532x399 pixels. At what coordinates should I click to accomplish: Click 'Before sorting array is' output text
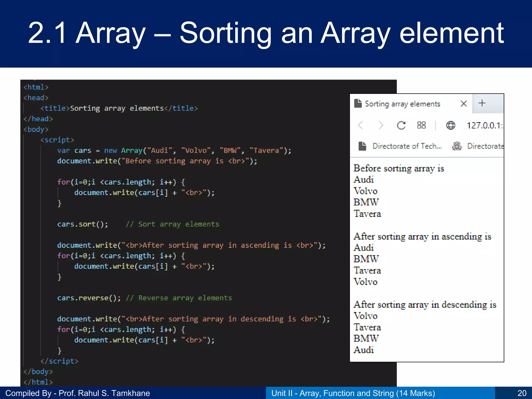(x=399, y=169)
